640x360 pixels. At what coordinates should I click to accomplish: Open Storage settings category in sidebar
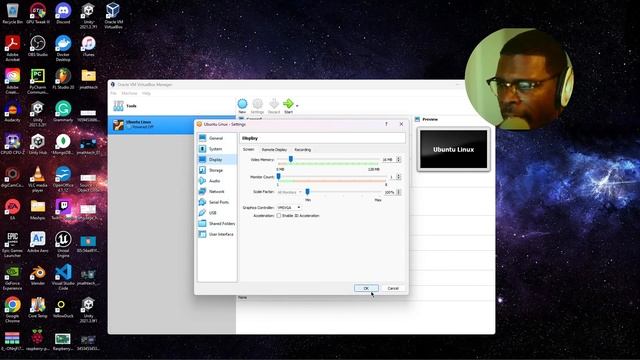(x=216, y=170)
